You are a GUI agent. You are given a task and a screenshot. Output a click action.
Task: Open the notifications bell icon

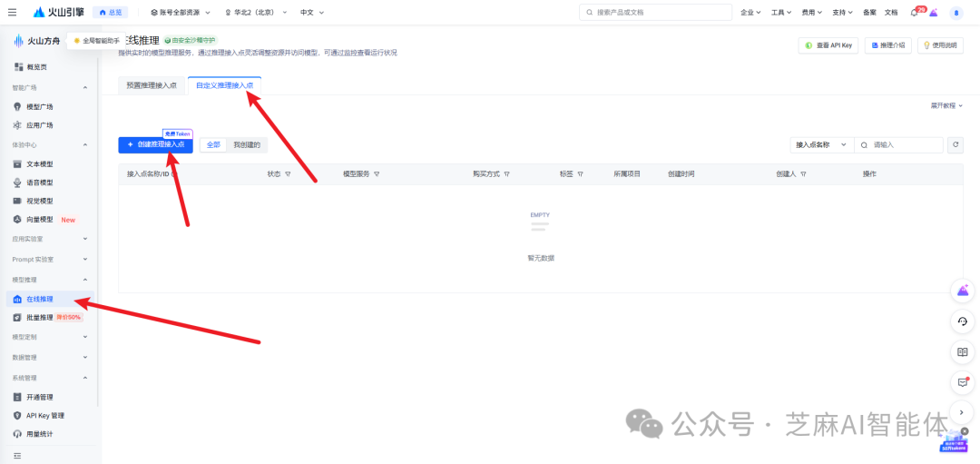click(915, 13)
